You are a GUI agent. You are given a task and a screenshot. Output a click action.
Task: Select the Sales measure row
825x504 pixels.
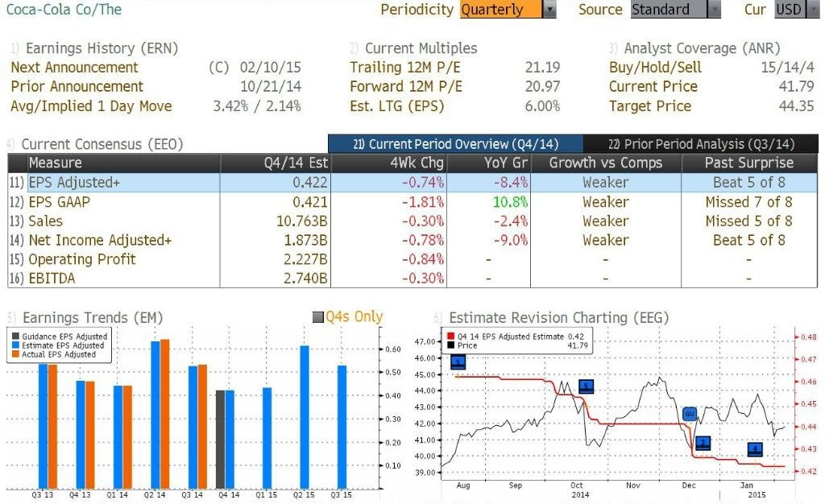pos(412,221)
